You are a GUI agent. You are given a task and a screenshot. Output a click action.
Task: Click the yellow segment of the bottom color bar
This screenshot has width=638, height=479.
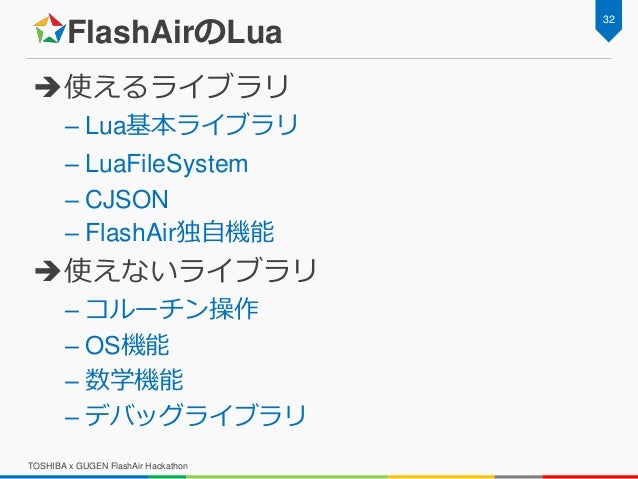[x=441, y=477]
